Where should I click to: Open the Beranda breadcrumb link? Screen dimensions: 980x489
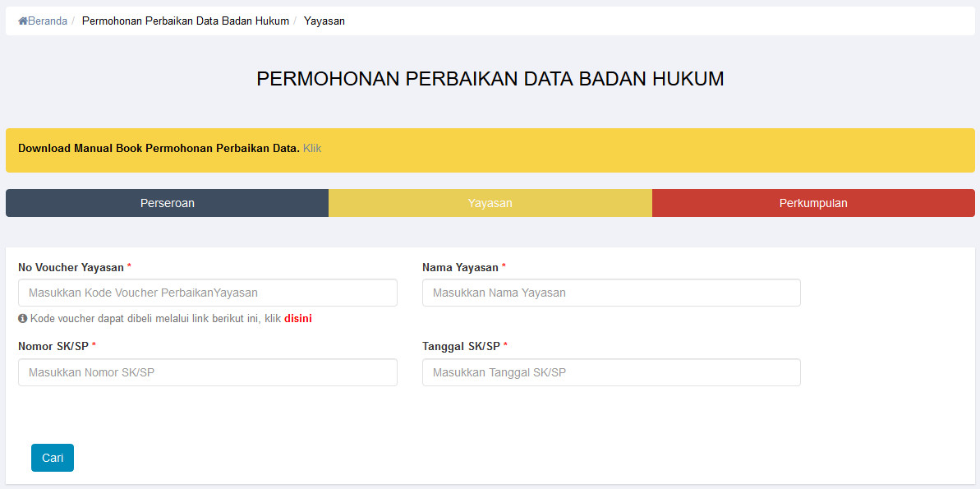[47, 21]
